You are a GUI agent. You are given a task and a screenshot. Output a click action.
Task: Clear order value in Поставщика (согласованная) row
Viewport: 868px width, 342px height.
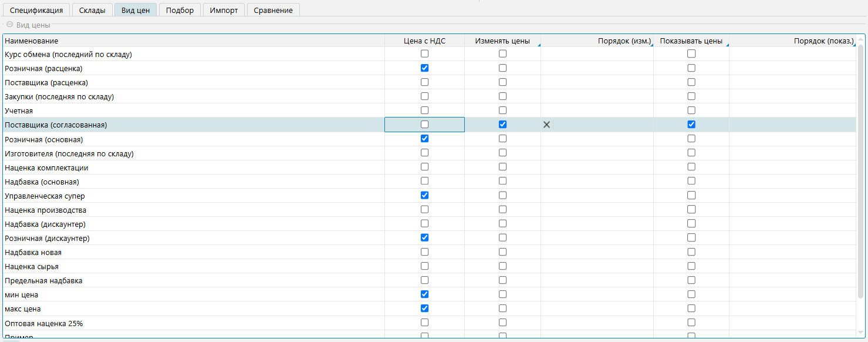[546, 125]
